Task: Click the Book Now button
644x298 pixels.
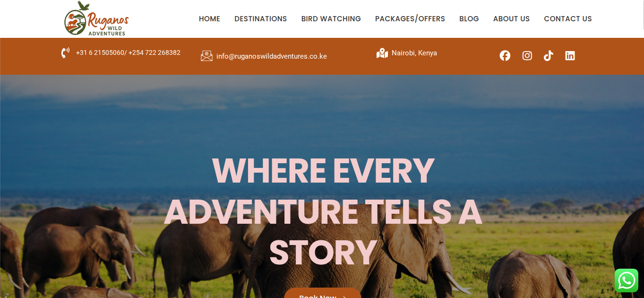Action: point(323,293)
